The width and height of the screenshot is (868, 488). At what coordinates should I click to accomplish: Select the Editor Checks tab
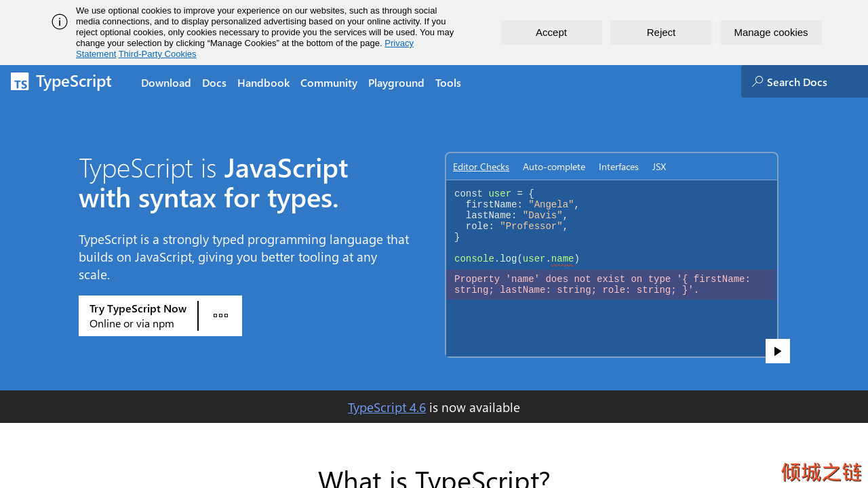(x=481, y=167)
